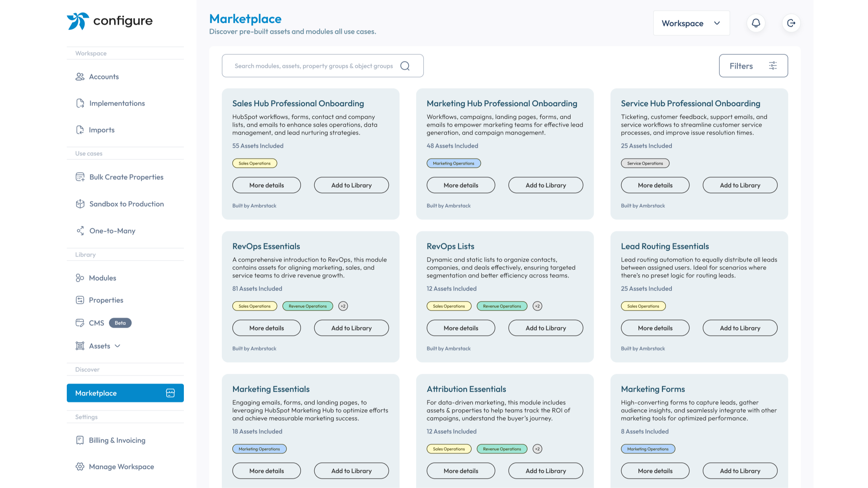Click the Modules icon in the Library section

(x=80, y=278)
